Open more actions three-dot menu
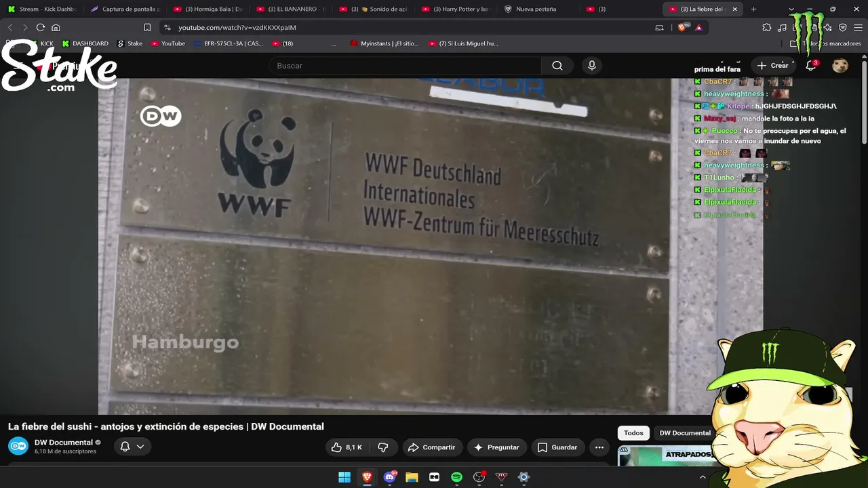 [x=599, y=447]
